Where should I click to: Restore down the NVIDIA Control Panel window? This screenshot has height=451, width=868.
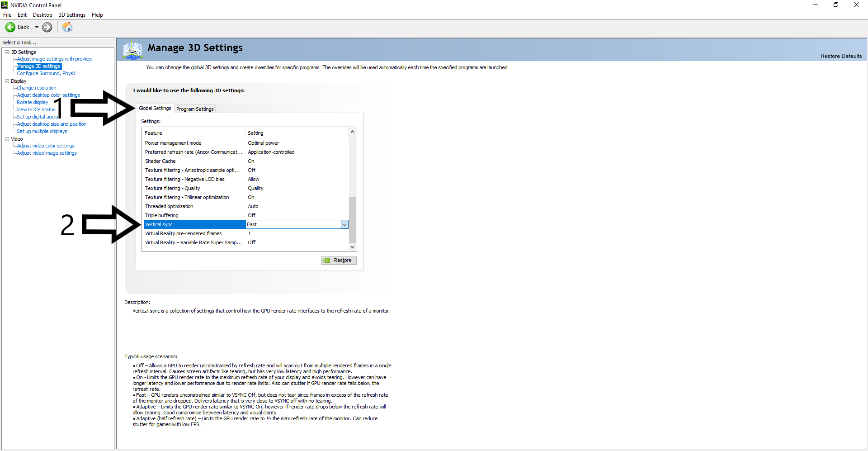[836, 5]
